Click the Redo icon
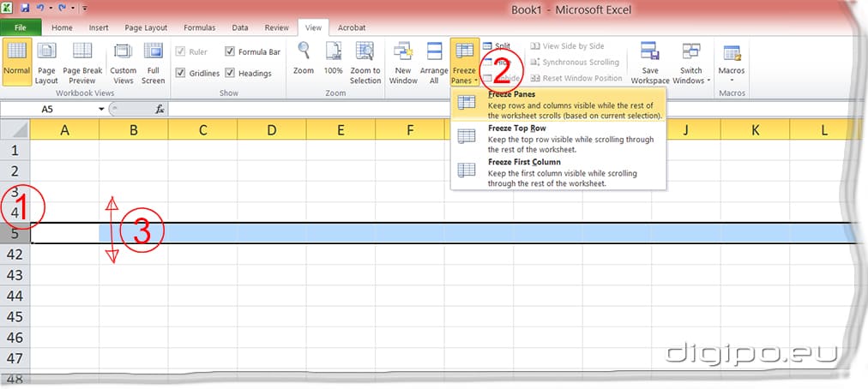The image size is (868, 389). click(62, 9)
